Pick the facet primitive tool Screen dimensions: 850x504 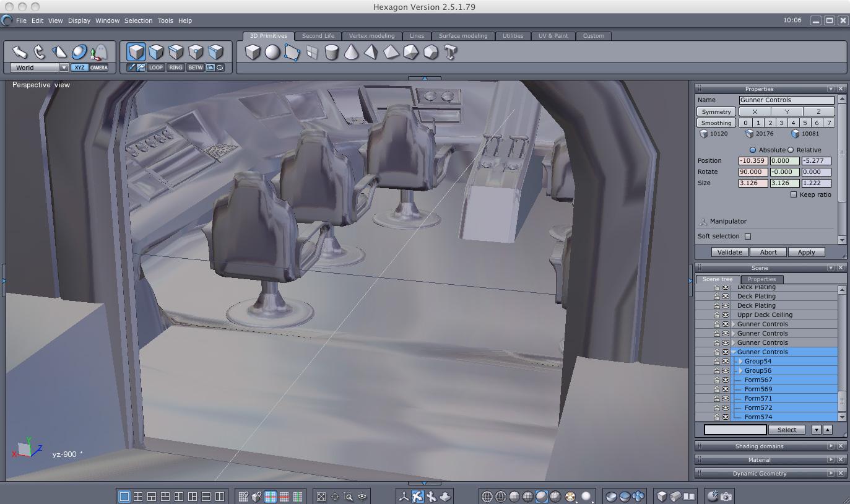pyautogui.click(x=292, y=53)
